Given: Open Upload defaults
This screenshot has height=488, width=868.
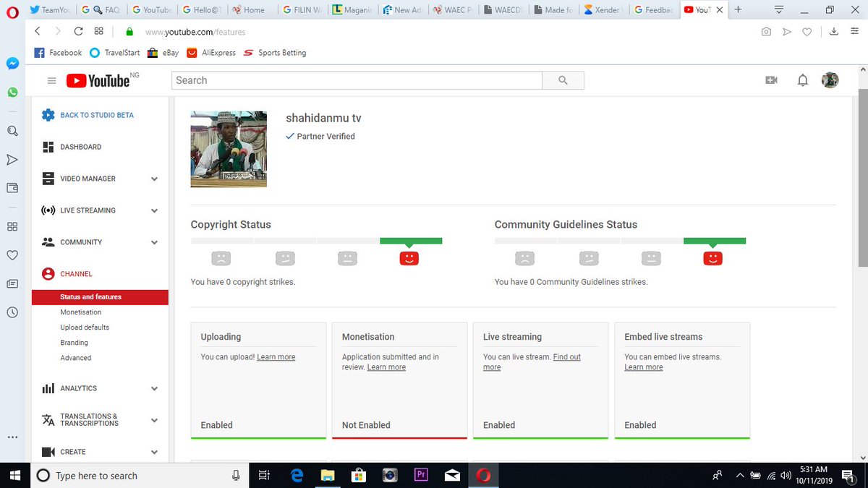Looking at the screenshot, I should (x=85, y=328).
